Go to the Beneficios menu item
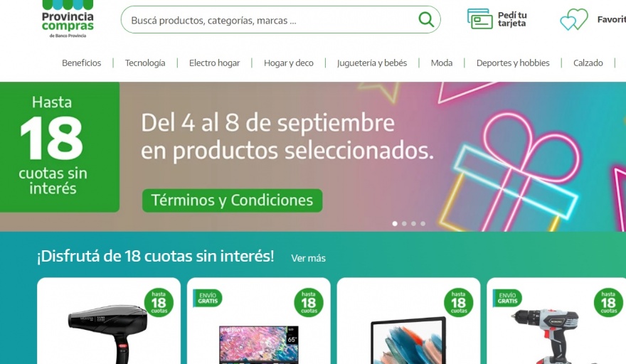 coord(81,63)
